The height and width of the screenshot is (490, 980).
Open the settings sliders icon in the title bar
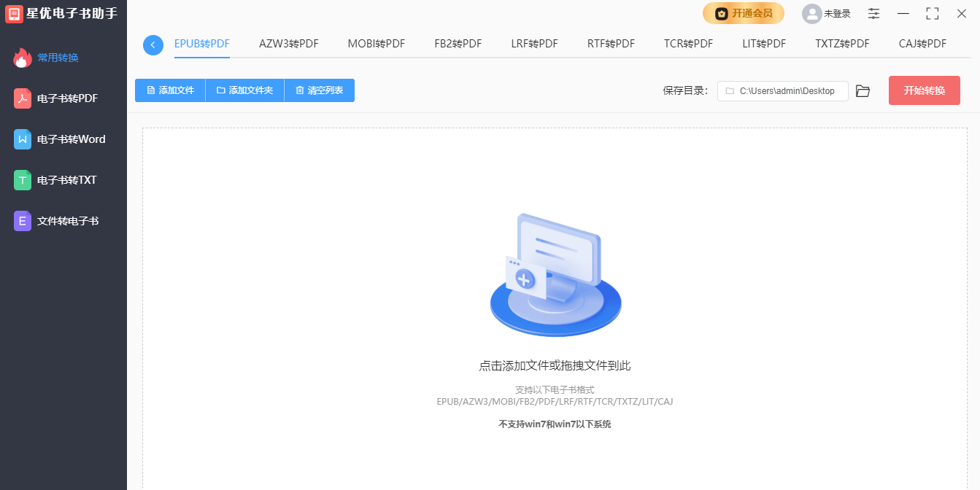click(874, 13)
